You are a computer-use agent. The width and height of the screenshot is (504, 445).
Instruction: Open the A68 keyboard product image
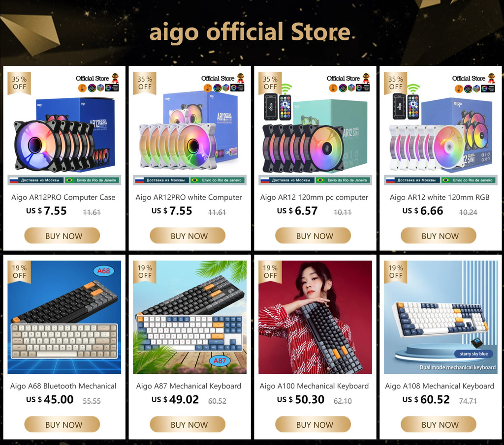pyautogui.click(x=64, y=317)
